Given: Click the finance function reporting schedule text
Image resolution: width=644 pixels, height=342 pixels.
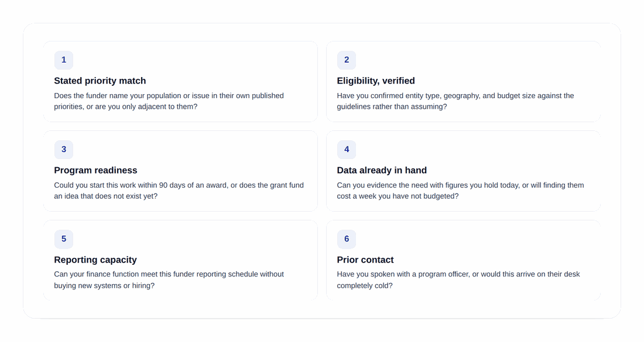Looking at the screenshot, I should pos(169,279).
